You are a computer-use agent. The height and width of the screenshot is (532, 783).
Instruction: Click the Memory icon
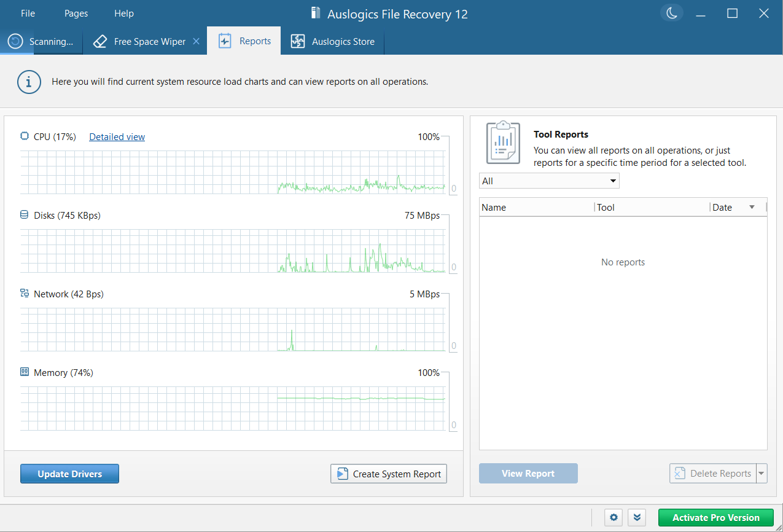(x=25, y=372)
